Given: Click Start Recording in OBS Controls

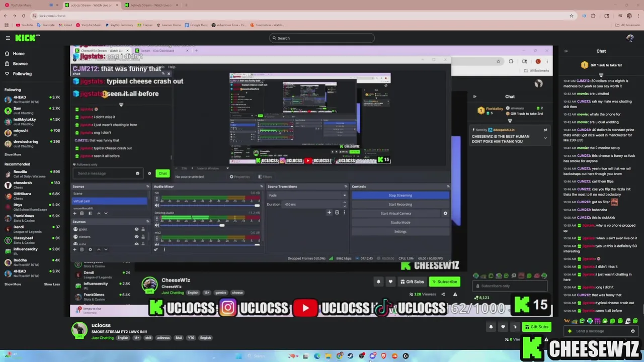Looking at the screenshot, I should [x=400, y=205].
